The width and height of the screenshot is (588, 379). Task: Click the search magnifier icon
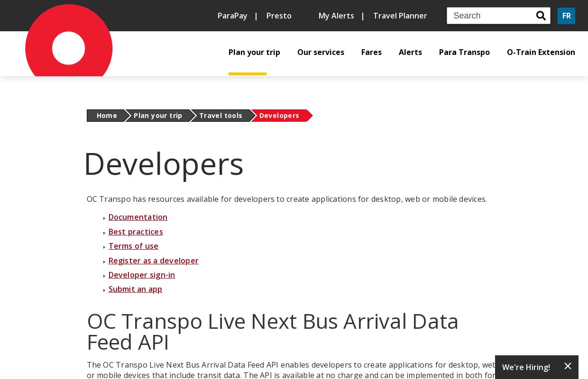541,16
